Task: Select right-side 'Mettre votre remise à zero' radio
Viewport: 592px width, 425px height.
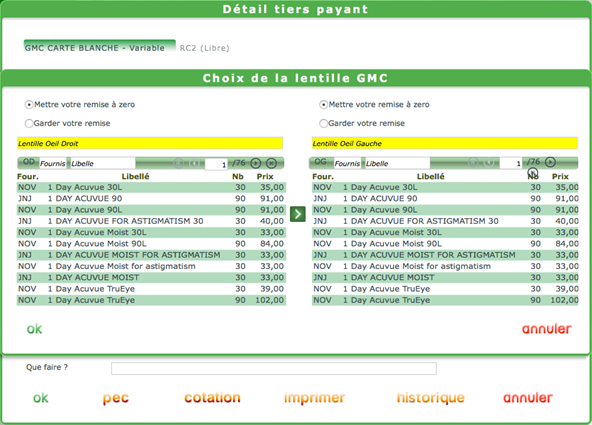Action: click(x=323, y=105)
